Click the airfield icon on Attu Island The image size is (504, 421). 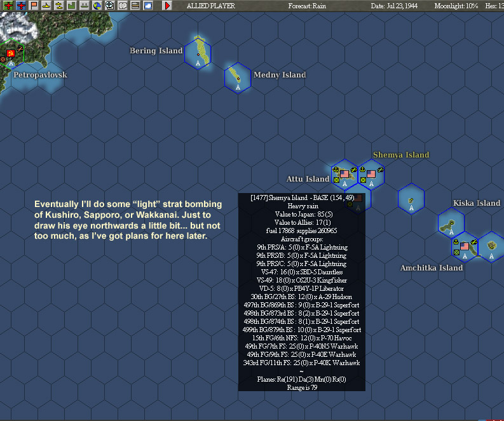[x=353, y=170]
